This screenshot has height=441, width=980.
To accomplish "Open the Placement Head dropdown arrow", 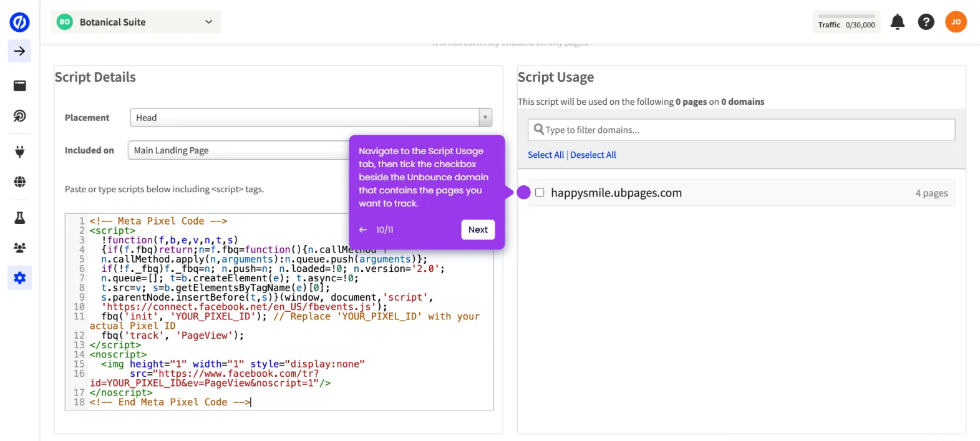I will click(x=485, y=117).
